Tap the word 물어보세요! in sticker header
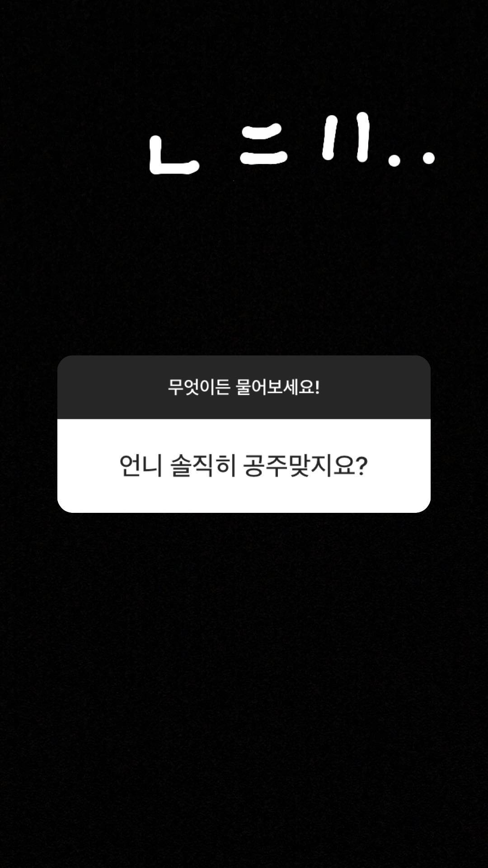This screenshot has height=868, width=488. (275, 387)
